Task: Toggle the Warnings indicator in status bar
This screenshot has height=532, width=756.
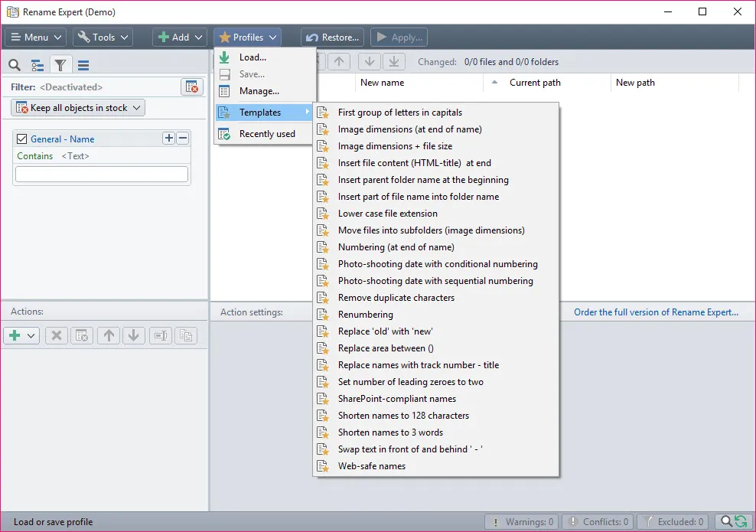Action: (x=521, y=522)
